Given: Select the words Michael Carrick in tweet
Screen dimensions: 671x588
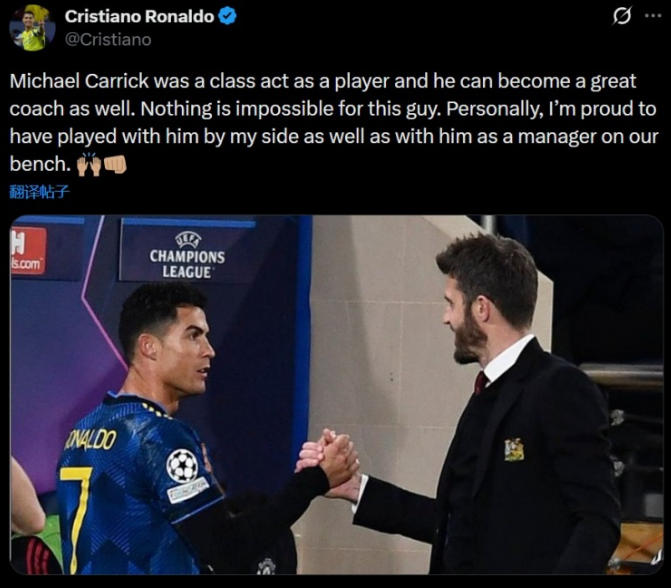Looking at the screenshot, I should (x=79, y=81).
